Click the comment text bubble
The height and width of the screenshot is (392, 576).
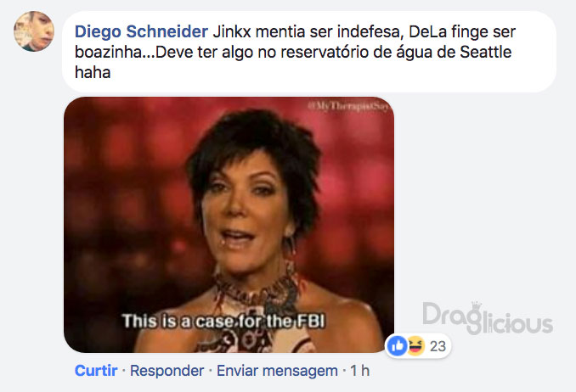[x=309, y=52]
